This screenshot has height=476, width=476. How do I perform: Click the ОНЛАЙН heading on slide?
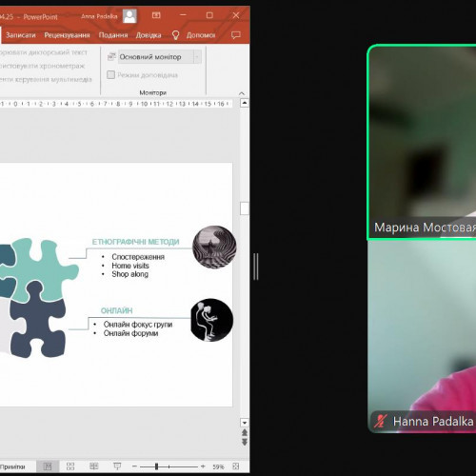pyautogui.click(x=116, y=310)
